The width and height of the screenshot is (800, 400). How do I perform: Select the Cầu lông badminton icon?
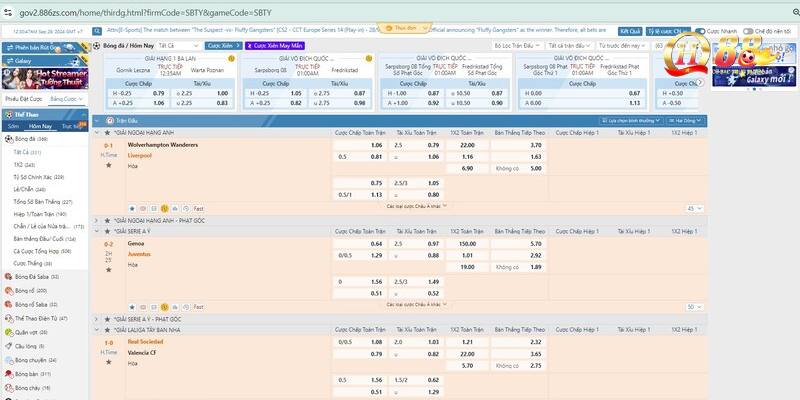[x=9, y=346]
